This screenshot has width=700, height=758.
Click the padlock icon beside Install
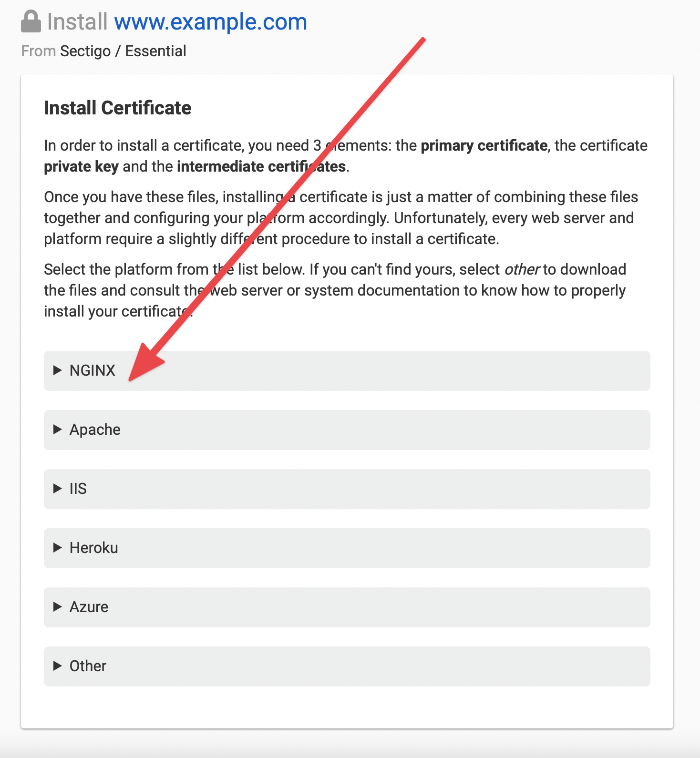click(31, 21)
